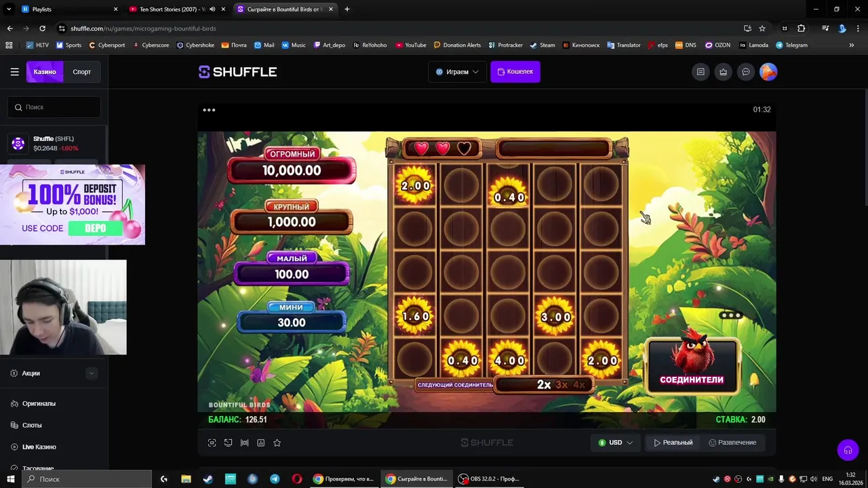Add game to favorites star
This screenshot has width=868, height=488.
pos(277,443)
